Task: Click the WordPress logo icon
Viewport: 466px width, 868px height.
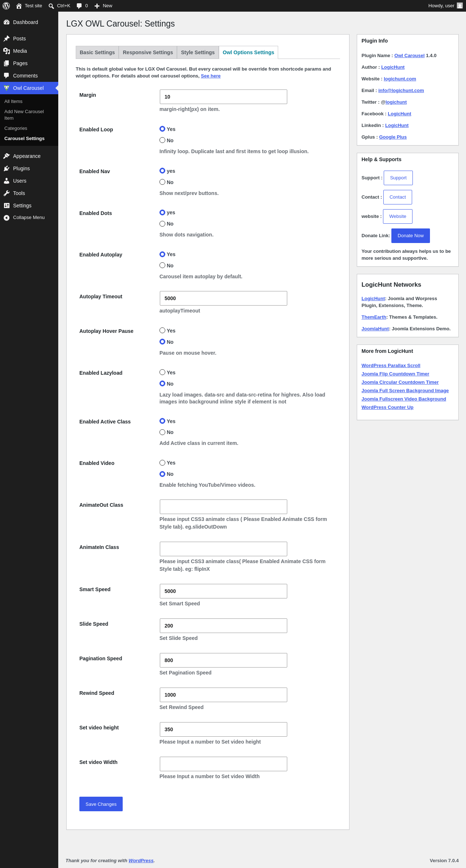Action: 6,6
